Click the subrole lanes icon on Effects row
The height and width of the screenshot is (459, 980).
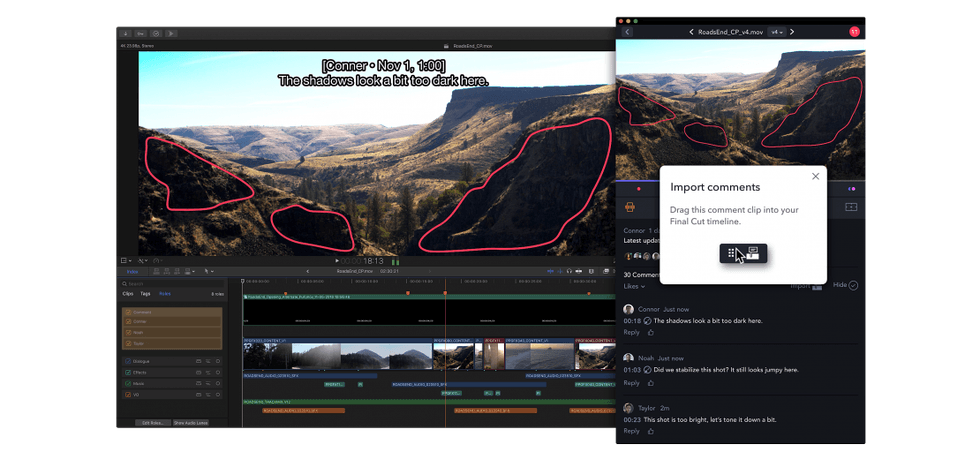pos(208,372)
